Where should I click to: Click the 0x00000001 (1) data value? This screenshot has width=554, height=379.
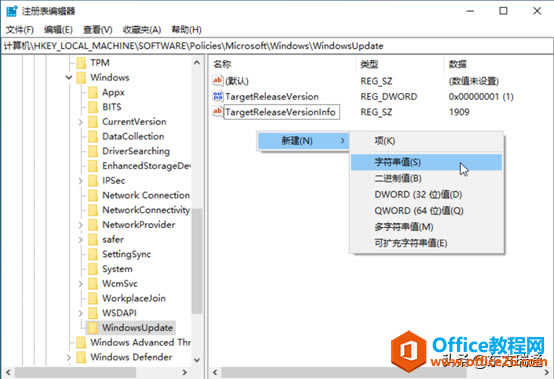pos(481,96)
